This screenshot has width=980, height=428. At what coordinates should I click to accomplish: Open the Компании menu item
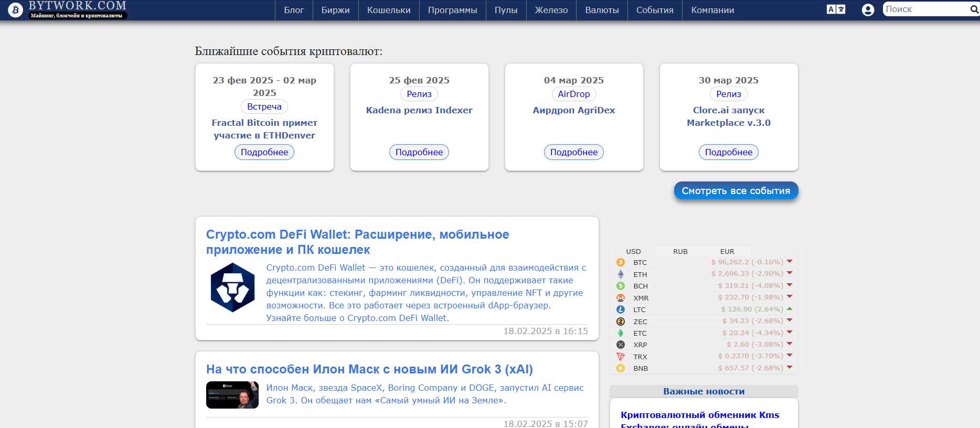pyautogui.click(x=712, y=10)
